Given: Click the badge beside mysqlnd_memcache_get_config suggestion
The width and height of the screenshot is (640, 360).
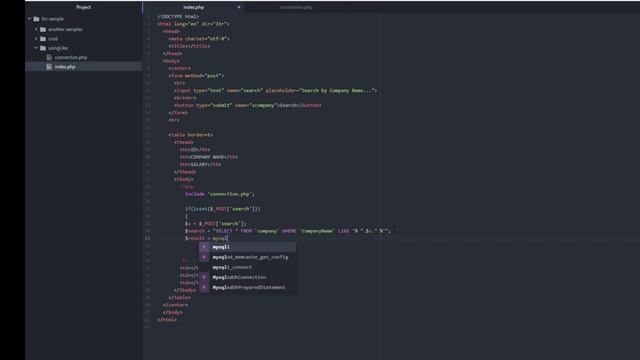Looking at the screenshot, I should pos(204,257).
